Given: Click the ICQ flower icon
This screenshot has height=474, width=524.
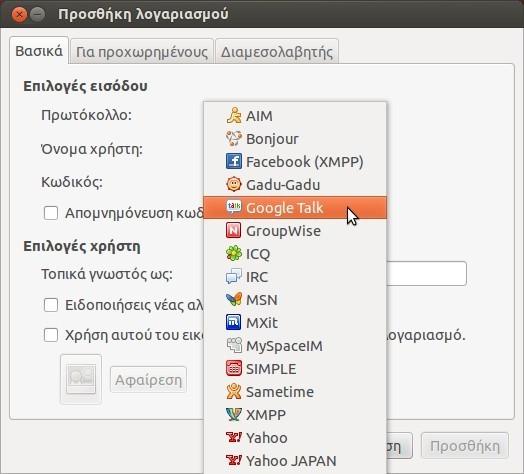Looking at the screenshot, I should coord(234,253).
